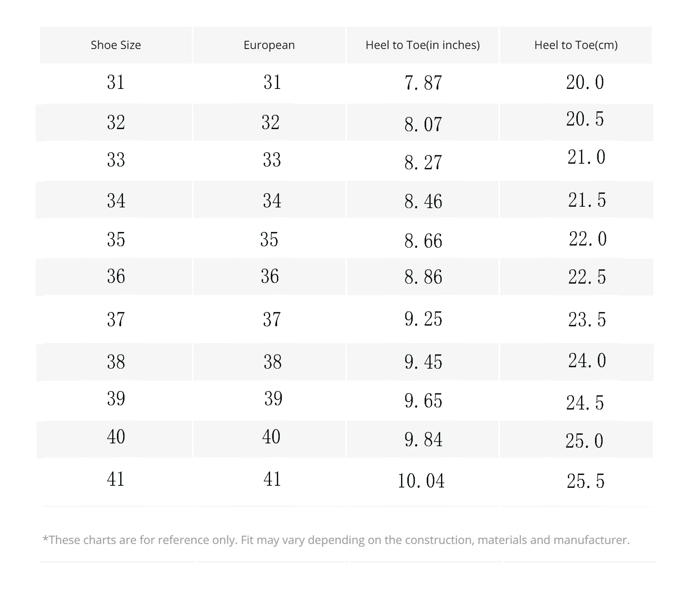
Task: Select the 7.87 inches cell
Action: 423,83
